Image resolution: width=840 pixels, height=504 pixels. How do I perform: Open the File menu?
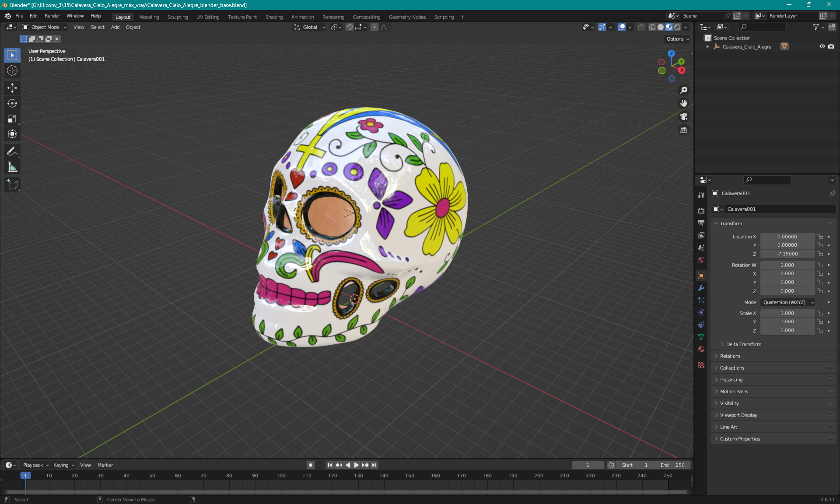[19, 16]
